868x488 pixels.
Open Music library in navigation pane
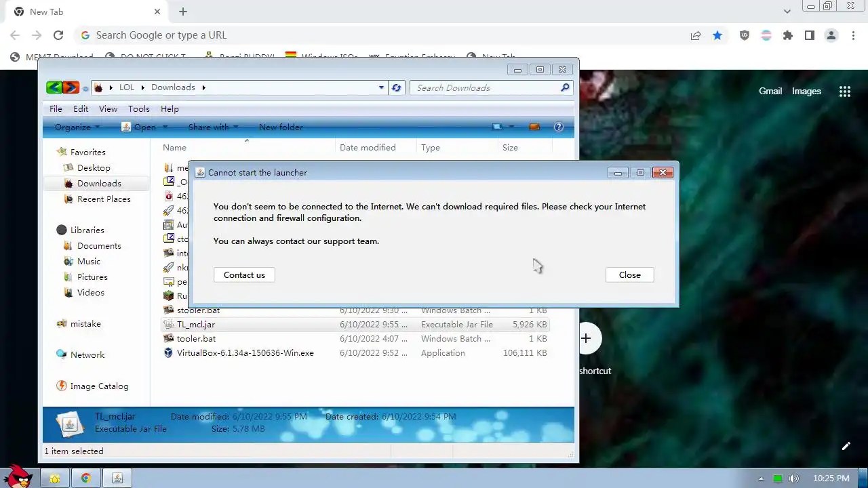89,261
